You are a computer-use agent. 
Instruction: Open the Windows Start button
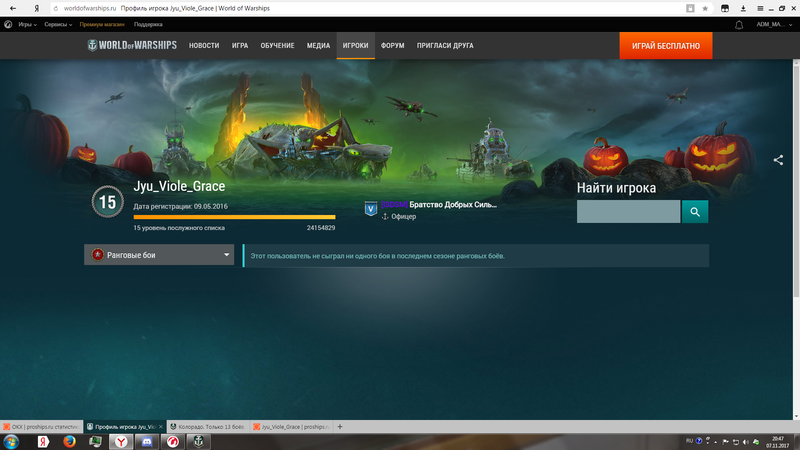coord(11,442)
